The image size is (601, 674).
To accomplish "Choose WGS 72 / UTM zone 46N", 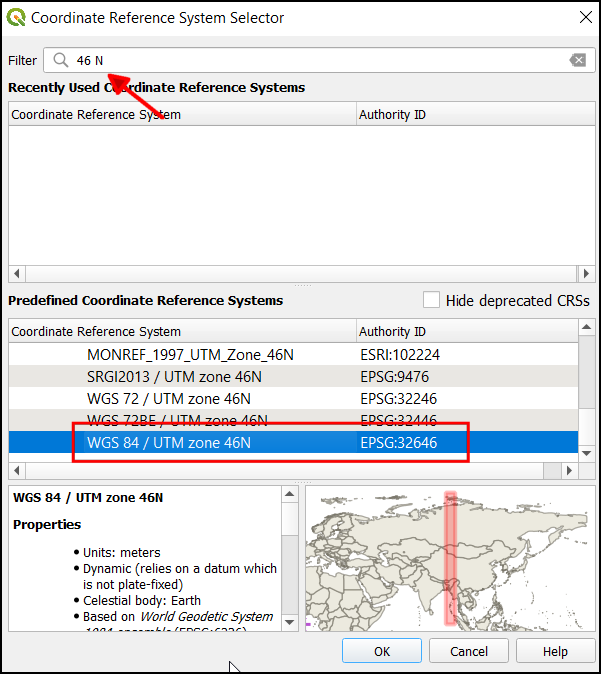I will 168,398.
